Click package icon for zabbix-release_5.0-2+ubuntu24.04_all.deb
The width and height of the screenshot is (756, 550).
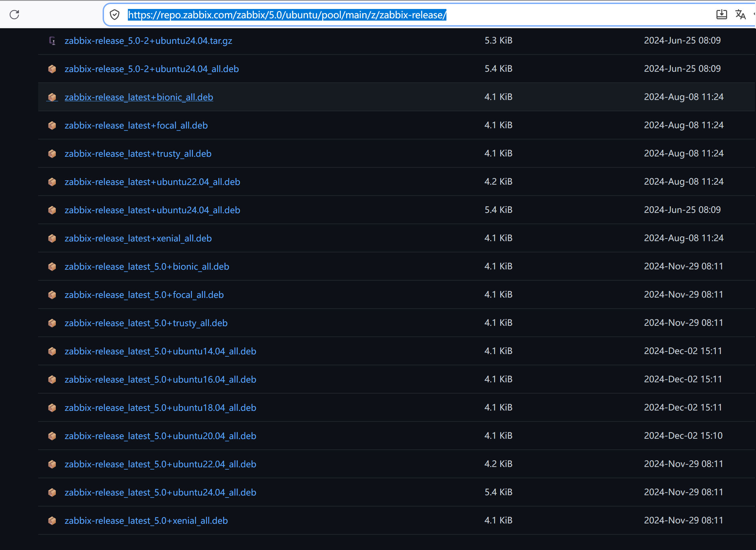(52, 69)
